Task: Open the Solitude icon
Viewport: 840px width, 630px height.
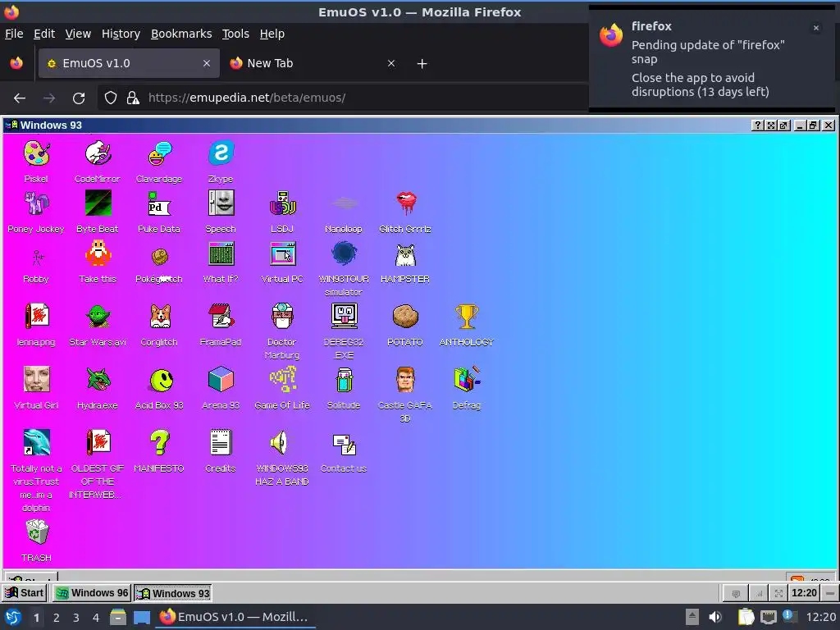Action: coord(344,380)
